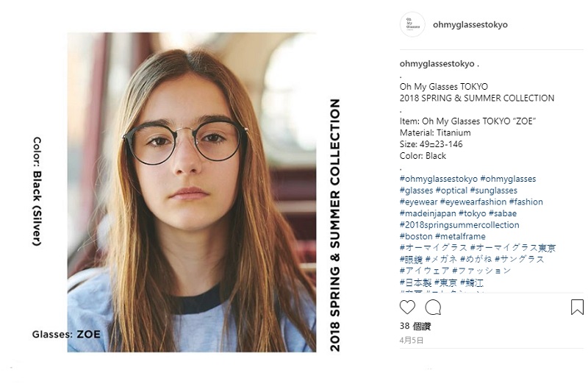588x384 pixels.
Task: Open the #2018springsummercollection hashtag
Action: [x=459, y=225]
